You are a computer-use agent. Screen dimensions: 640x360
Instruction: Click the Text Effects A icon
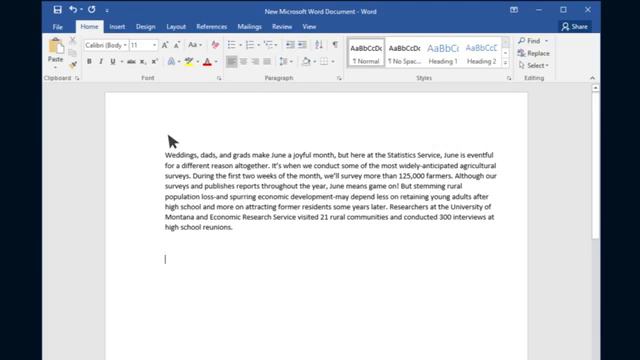pyautogui.click(x=171, y=62)
